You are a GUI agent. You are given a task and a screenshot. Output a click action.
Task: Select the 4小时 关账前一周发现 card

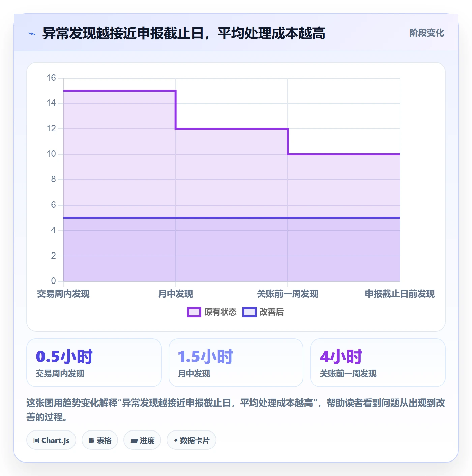[x=378, y=363]
